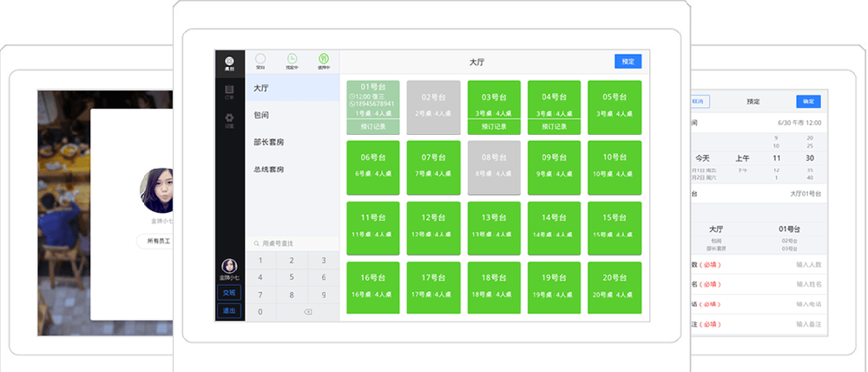
Task: Click the 金牌小七 user avatar in sidebar
Action: click(229, 266)
